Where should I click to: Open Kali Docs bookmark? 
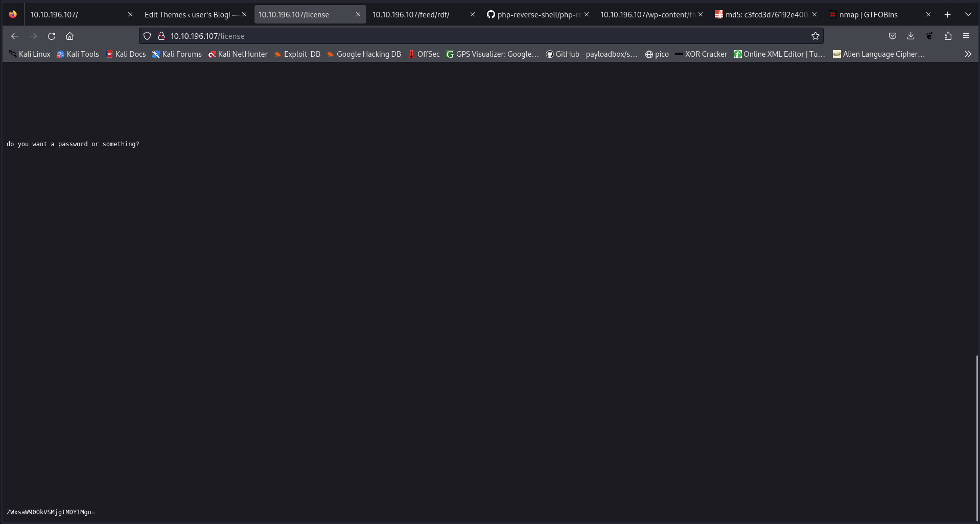click(126, 54)
